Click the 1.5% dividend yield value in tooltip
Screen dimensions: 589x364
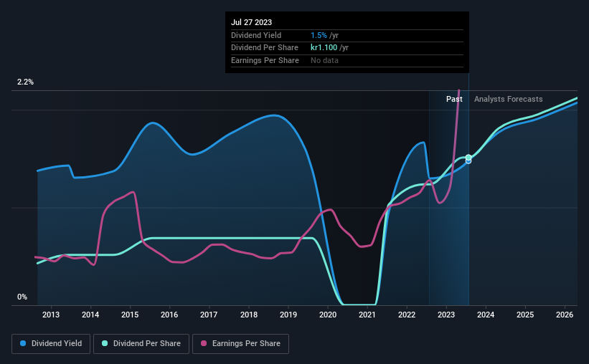[319, 35]
